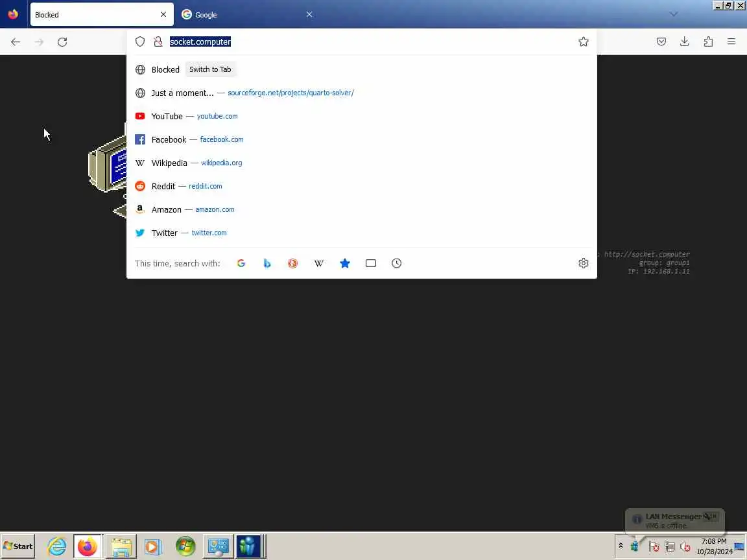Image resolution: width=747 pixels, height=560 pixels.
Task: Open Firefox application menu
Action: tap(731, 41)
